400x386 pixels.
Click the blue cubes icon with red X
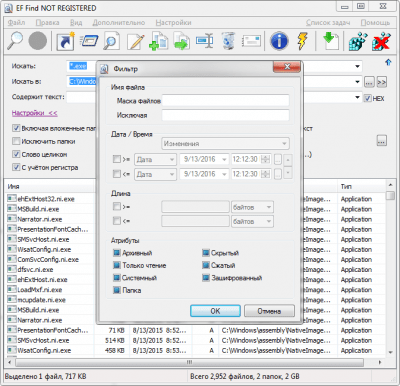(x=381, y=41)
